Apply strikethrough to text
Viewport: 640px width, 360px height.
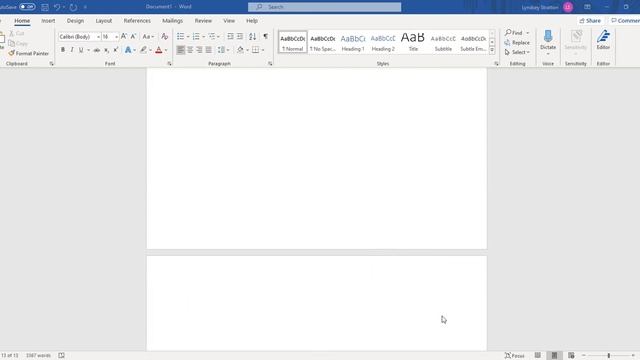coord(97,50)
